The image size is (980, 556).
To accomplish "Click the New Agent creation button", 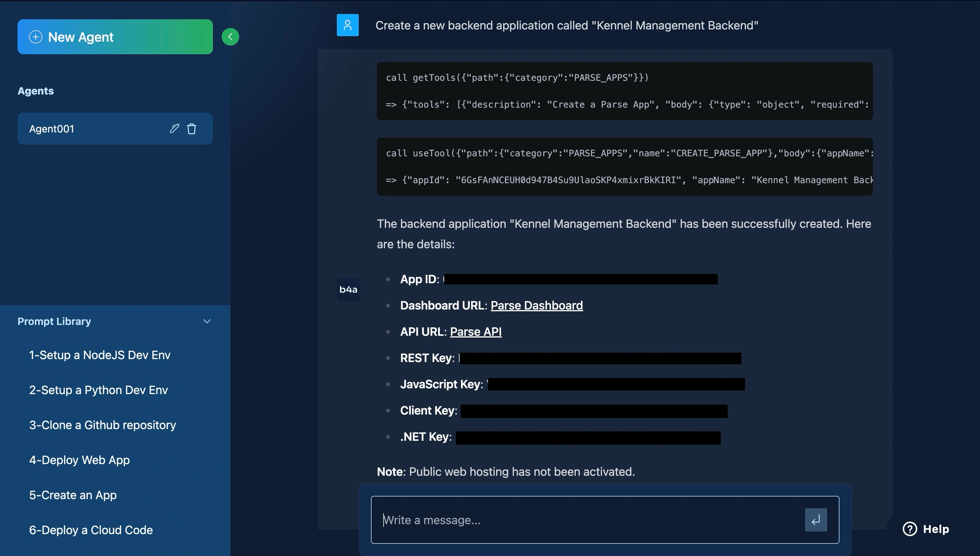I will (115, 36).
